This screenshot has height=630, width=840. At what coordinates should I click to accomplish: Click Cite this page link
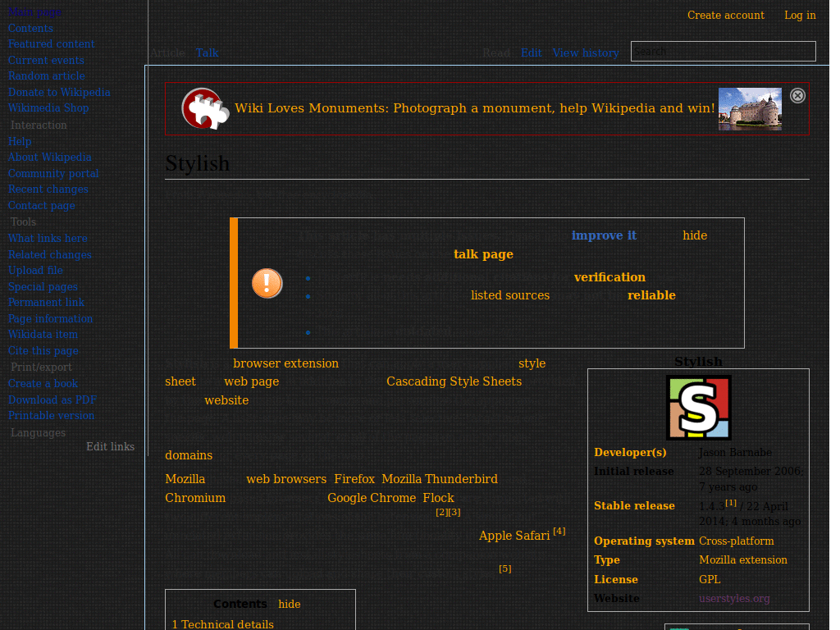[43, 351]
